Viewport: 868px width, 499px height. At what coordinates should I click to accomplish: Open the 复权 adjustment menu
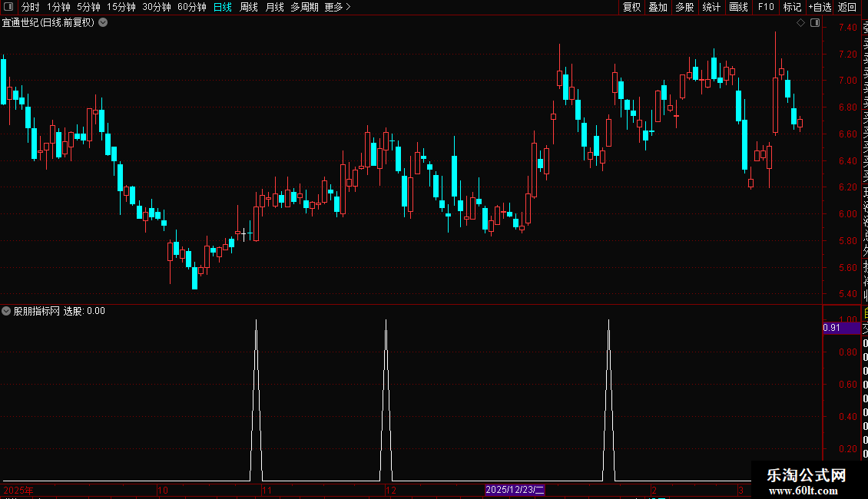[x=631, y=7]
